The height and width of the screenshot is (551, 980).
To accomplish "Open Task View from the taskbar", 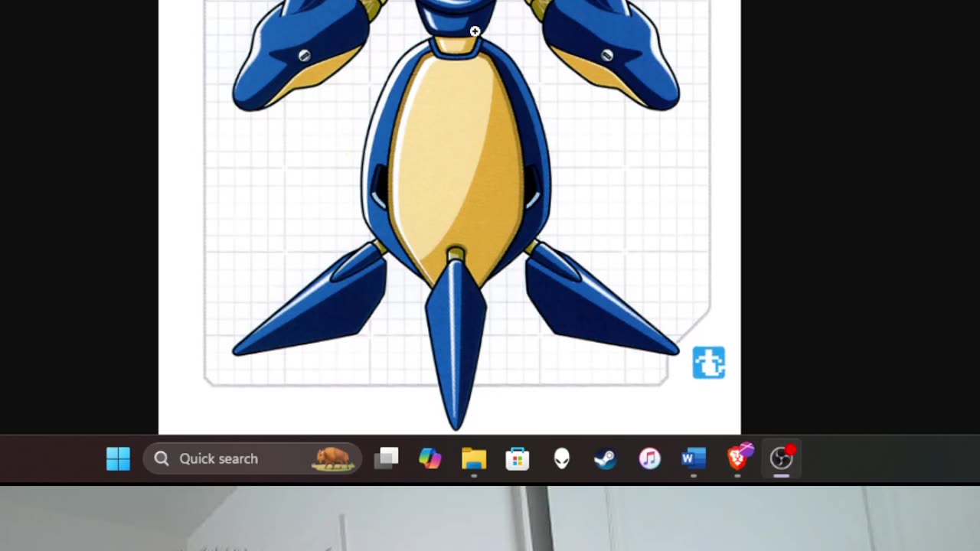I will (386, 458).
